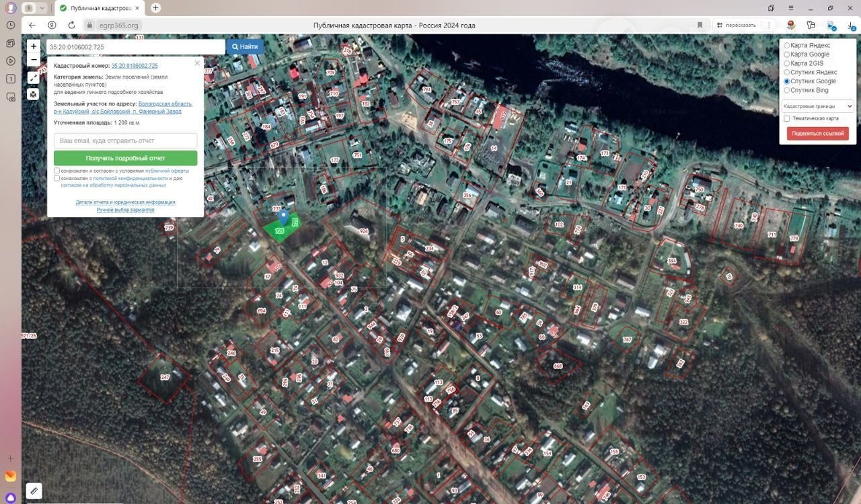Select Карта Яндекс base layer
This screenshot has height=504, width=861.
(x=787, y=46)
